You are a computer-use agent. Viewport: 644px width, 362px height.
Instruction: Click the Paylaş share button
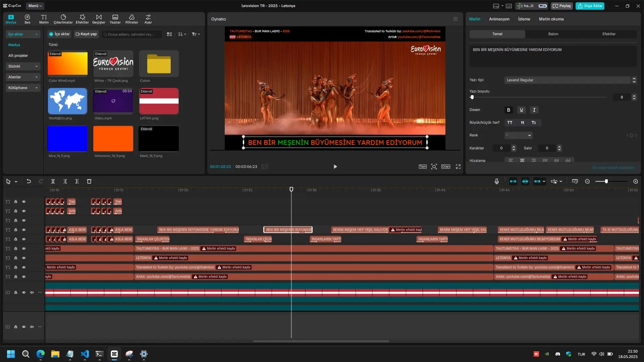coord(562,6)
